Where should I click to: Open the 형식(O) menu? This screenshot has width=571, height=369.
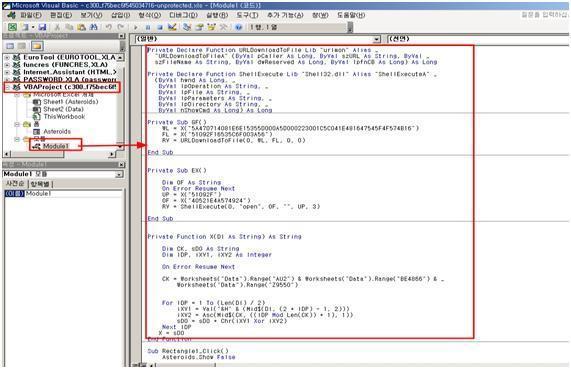point(150,15)
